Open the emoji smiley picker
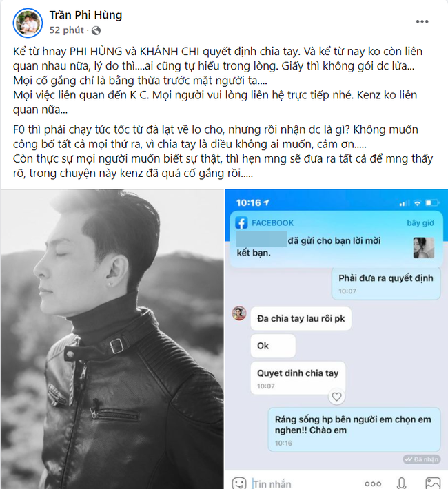 tap(239, 483)
